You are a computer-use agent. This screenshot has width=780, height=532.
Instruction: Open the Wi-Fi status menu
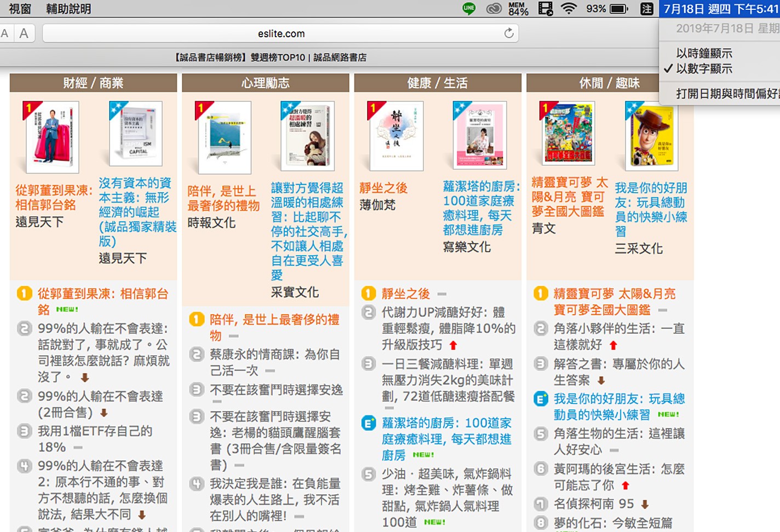click(569, 8)
